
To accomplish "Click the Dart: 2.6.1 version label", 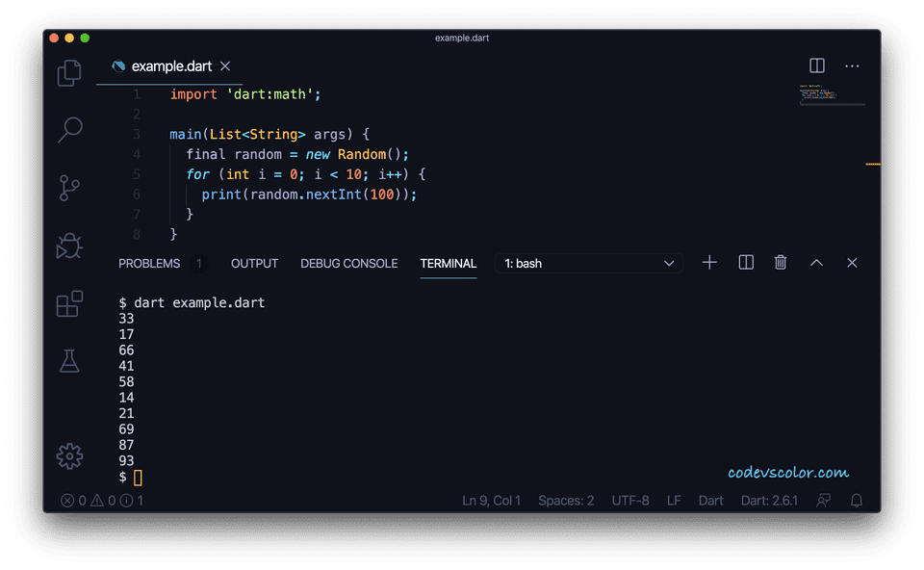I will (x=769, y=500).
